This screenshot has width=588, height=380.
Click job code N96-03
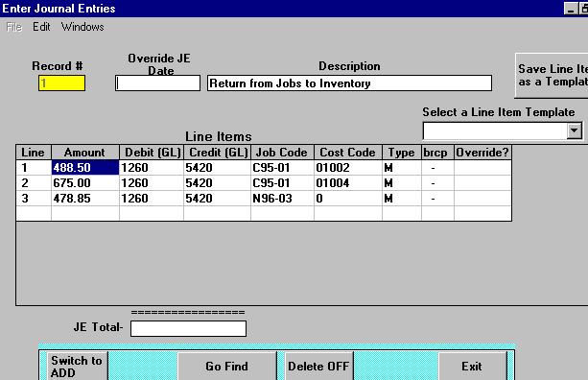(x=282, y=199)
